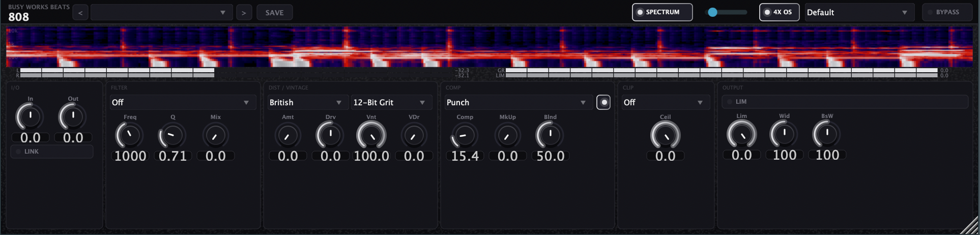Open the Punch compressor mode dropdown
The height and width of the screenshot is (235, 980).
516,102
